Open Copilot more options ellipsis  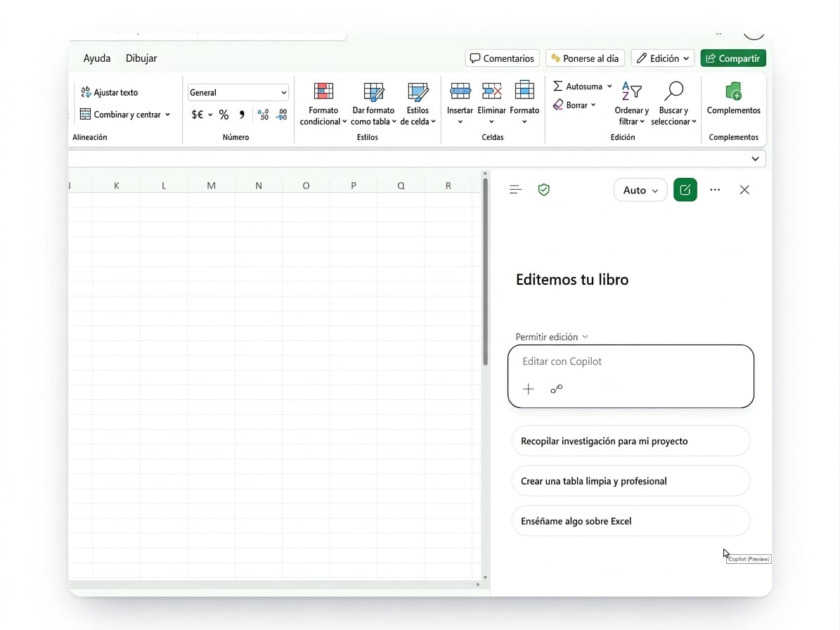coord(715,190)
